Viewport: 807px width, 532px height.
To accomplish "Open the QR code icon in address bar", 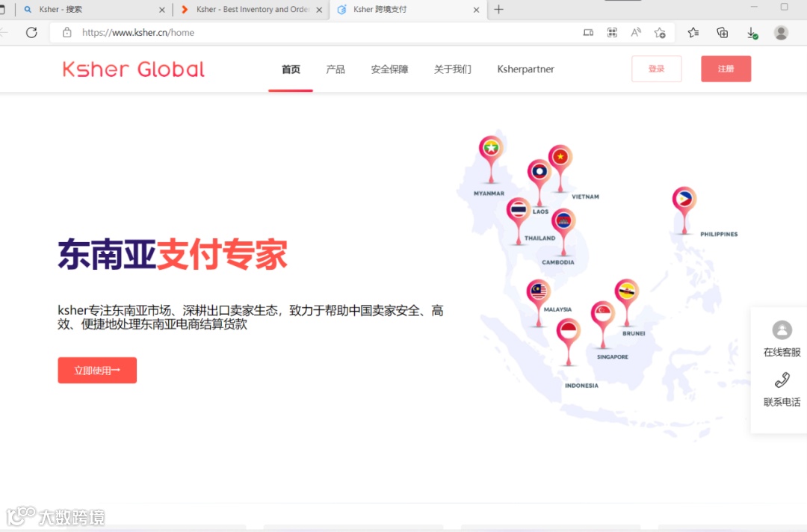I will click(612, 32).
